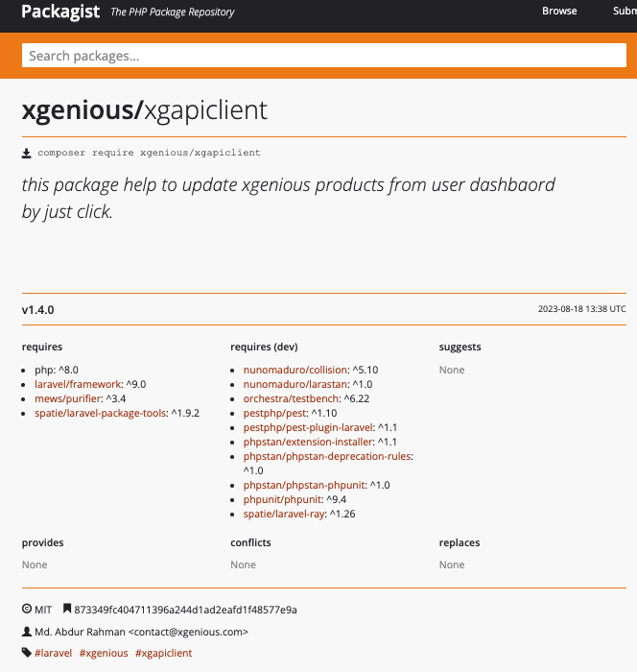Open the phpstan/phpstan-deprecation-rules link
The image size is (637, 672).
[x=327, y=456]
